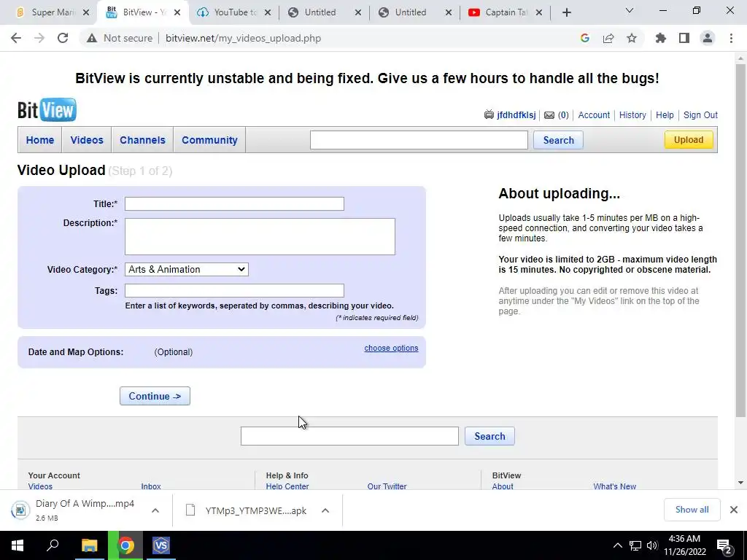
Task: Open the Windows Start menu
Action: pyautogui.click(x=18, y=545)
